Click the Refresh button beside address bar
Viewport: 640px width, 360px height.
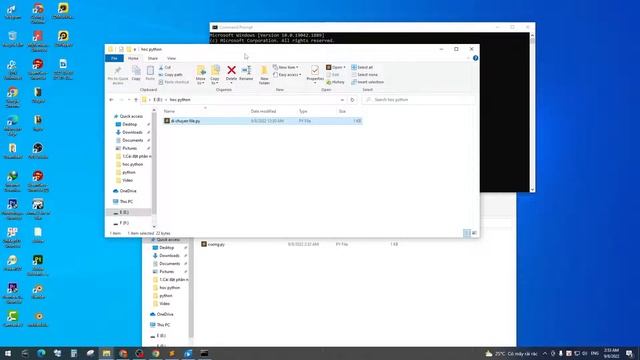point(352,100)
